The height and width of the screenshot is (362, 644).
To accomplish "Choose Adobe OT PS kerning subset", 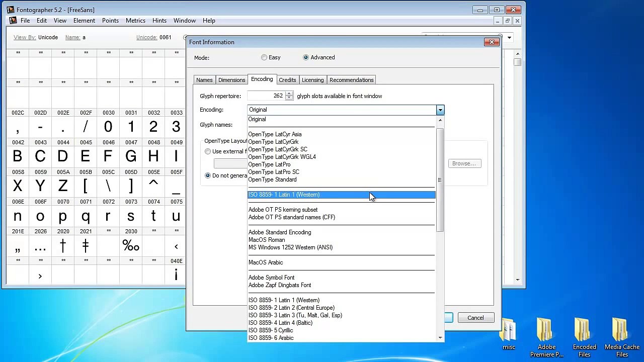I will click(341, 210).
